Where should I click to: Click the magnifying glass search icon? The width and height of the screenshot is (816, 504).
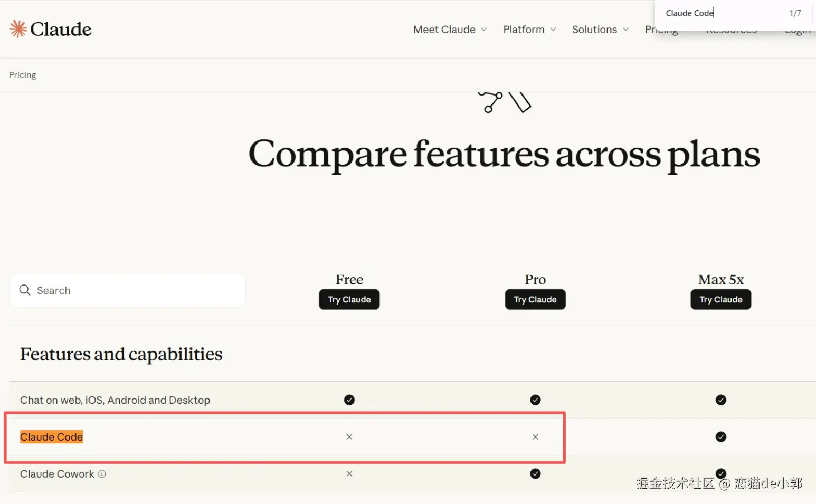25,290
